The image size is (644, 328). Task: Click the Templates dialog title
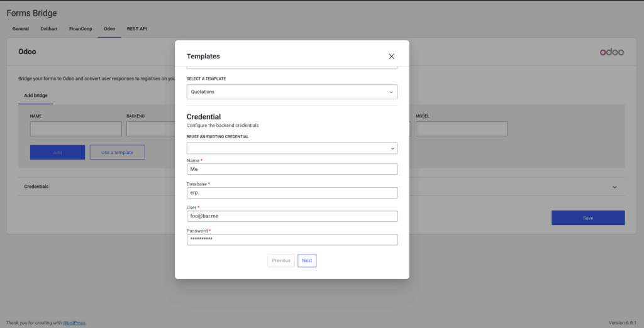[203, 57]
